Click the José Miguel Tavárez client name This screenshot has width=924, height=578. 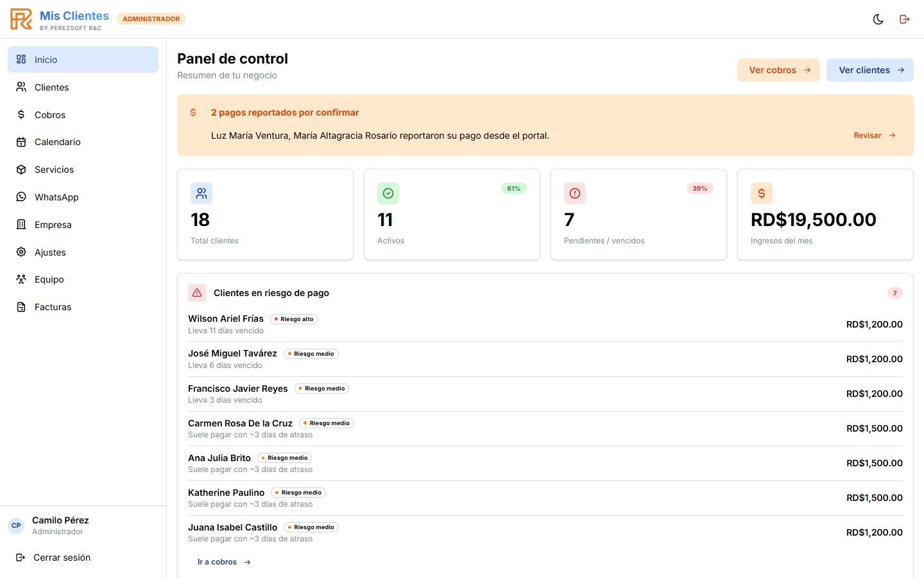(x=232, y=353)
